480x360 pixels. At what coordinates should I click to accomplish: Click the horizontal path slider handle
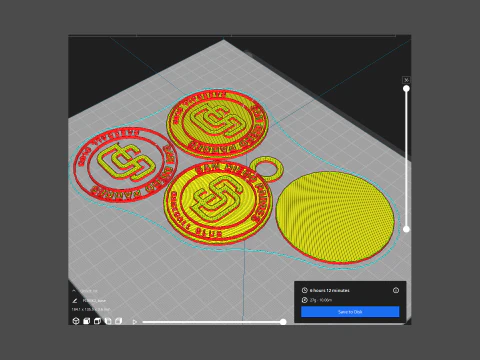coord(283,322)
